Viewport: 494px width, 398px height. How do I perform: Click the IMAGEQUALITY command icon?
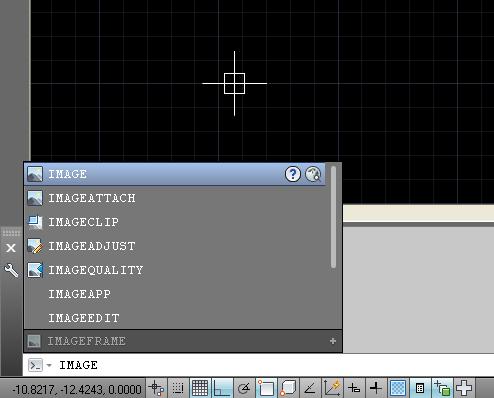click(35, 270)
